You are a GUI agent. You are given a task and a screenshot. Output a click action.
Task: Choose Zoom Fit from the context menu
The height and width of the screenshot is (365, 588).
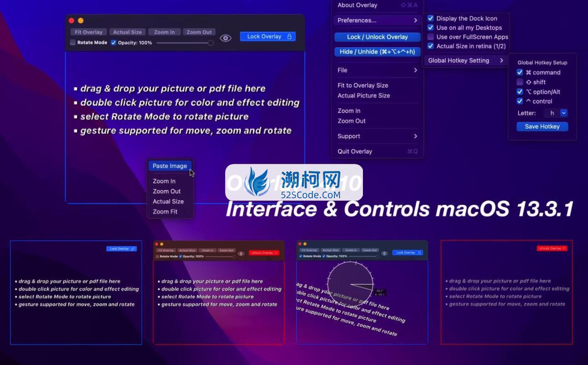click(x=165, y=211)
